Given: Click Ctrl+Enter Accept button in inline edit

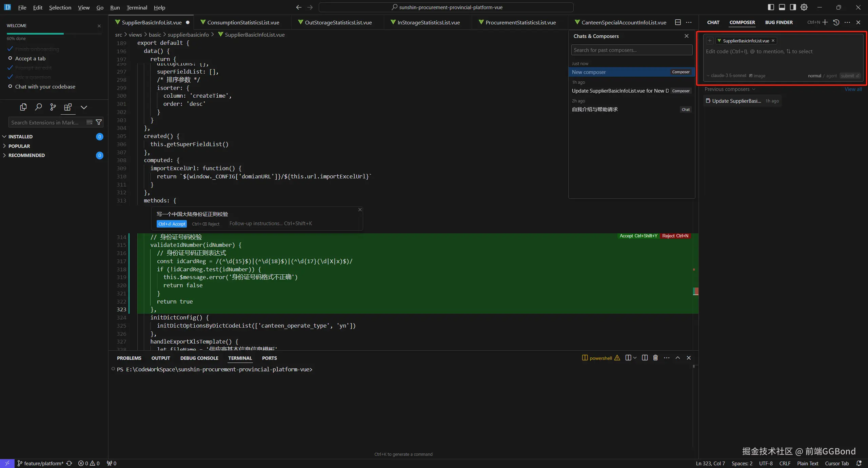Looking at the screenshot, I should (172, 224).
